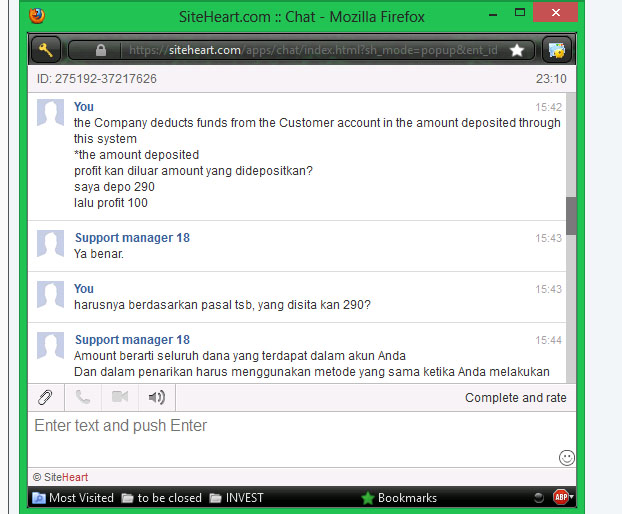Open the emoticon smiley picker
This screenshot has width=622, height=514.
(566, 457)
